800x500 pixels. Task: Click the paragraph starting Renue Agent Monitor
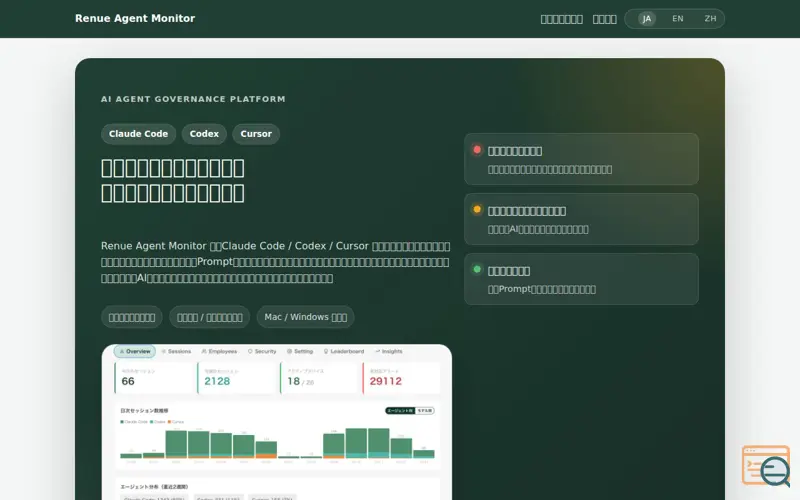(x=276, y=262)
